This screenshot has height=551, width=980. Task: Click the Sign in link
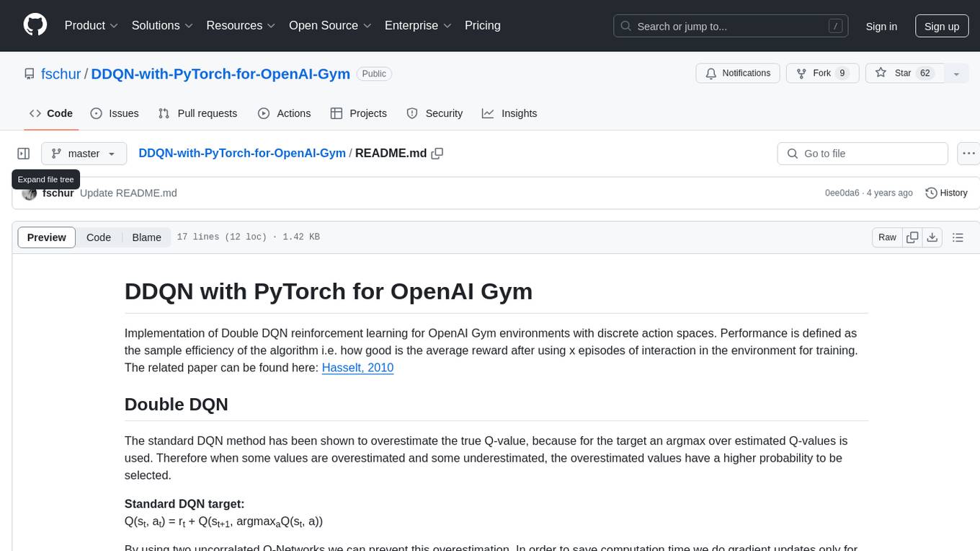click(881, 26)
